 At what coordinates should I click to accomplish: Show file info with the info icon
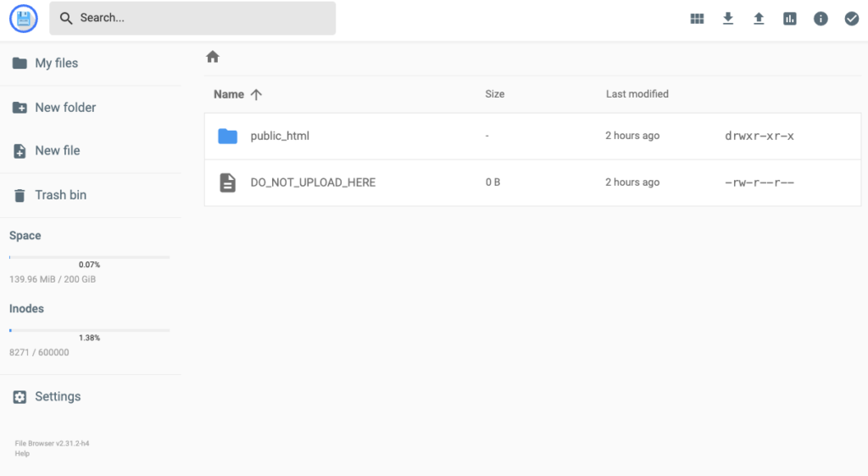coord(821,19)
